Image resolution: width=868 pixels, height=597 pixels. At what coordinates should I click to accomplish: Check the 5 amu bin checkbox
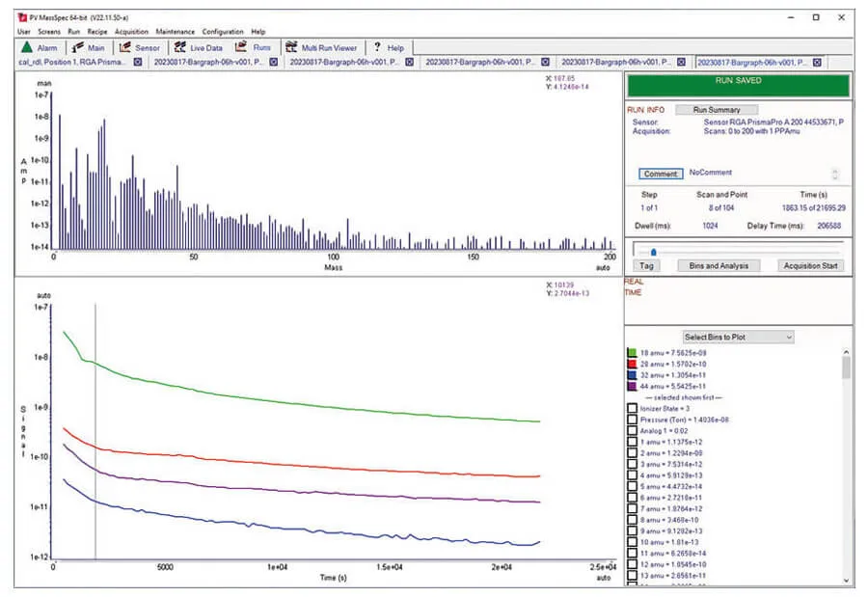coord(632,486)
